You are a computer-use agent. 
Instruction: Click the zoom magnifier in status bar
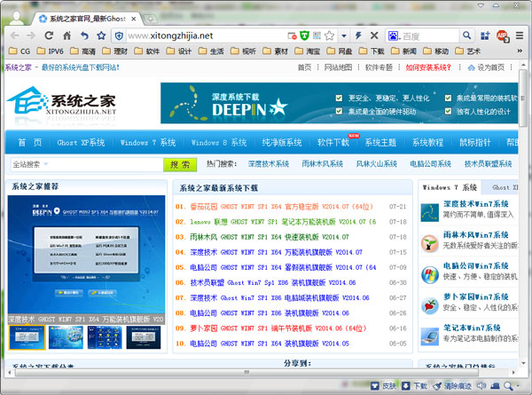[508, 386]
